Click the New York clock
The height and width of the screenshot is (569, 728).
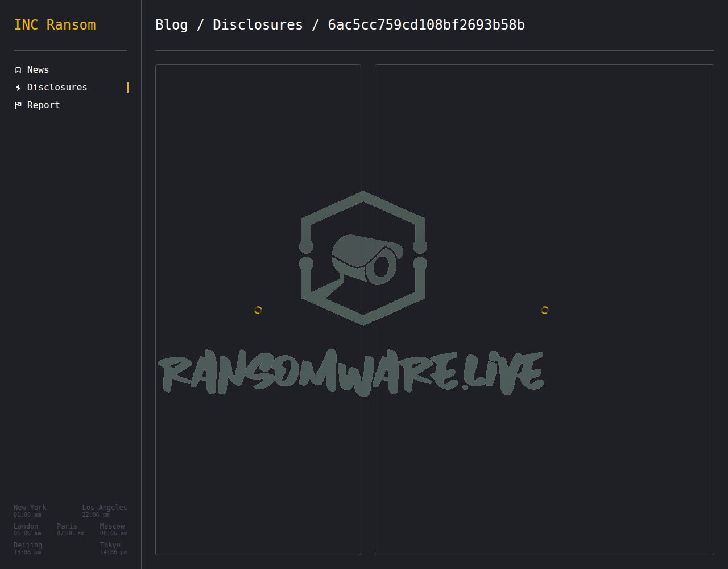pyautogui.click(x=30, y=510)
